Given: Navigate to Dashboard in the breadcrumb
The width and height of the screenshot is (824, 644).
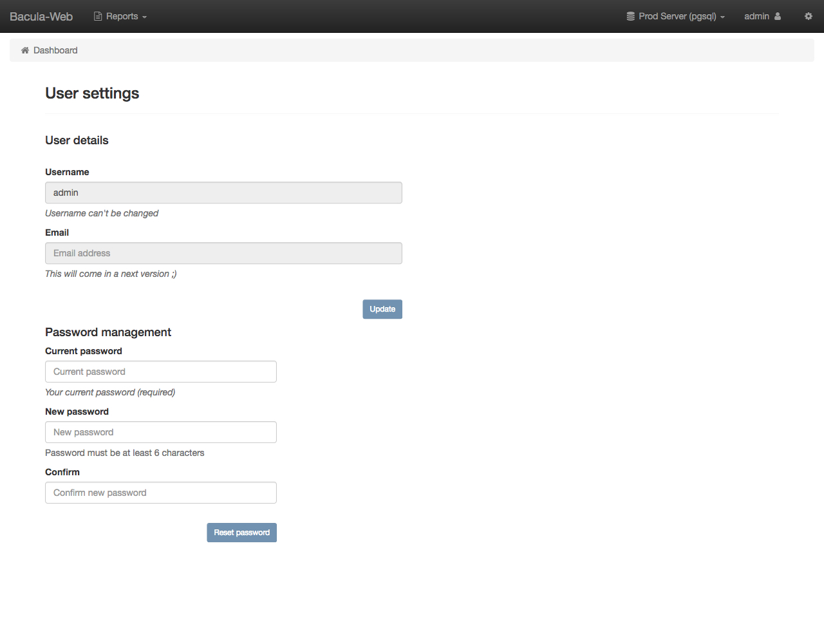Looking at the screenshot, I should [55, 50].
